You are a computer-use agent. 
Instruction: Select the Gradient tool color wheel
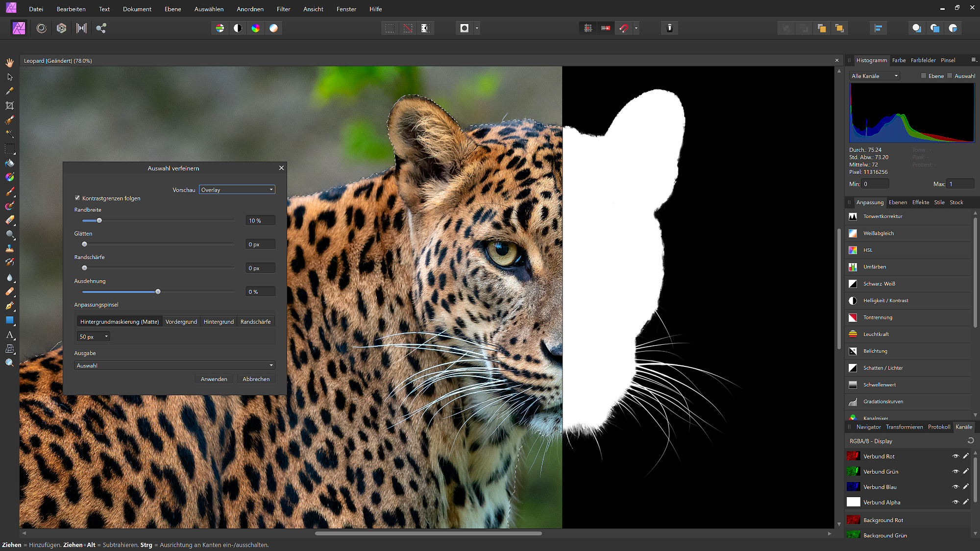tap(9, 177)
